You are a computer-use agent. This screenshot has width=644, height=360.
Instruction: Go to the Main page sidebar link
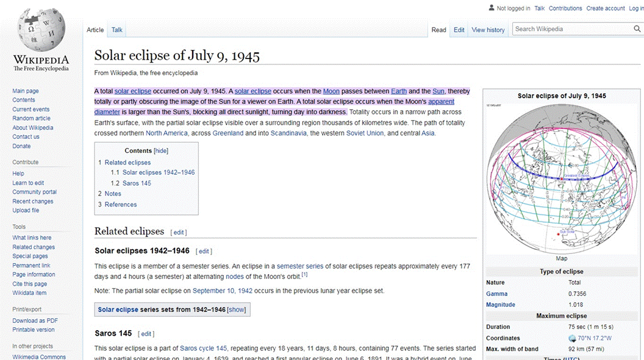26,91
